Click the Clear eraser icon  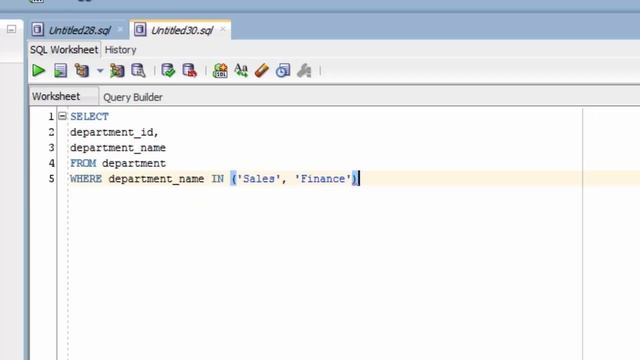262,71
